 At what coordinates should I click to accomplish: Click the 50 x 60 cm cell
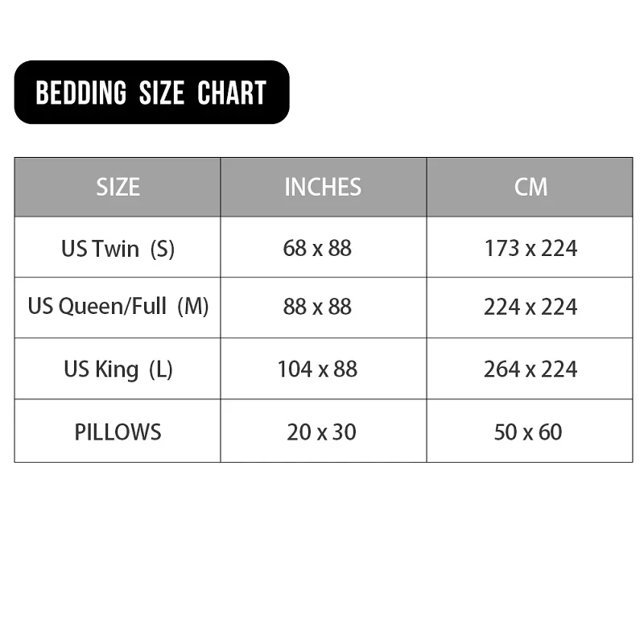coord(528,432)
